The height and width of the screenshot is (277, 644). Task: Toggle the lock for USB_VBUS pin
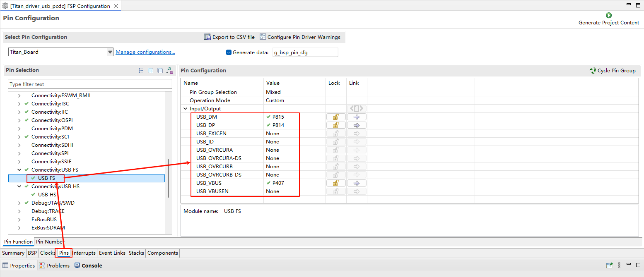coord(336,183)
